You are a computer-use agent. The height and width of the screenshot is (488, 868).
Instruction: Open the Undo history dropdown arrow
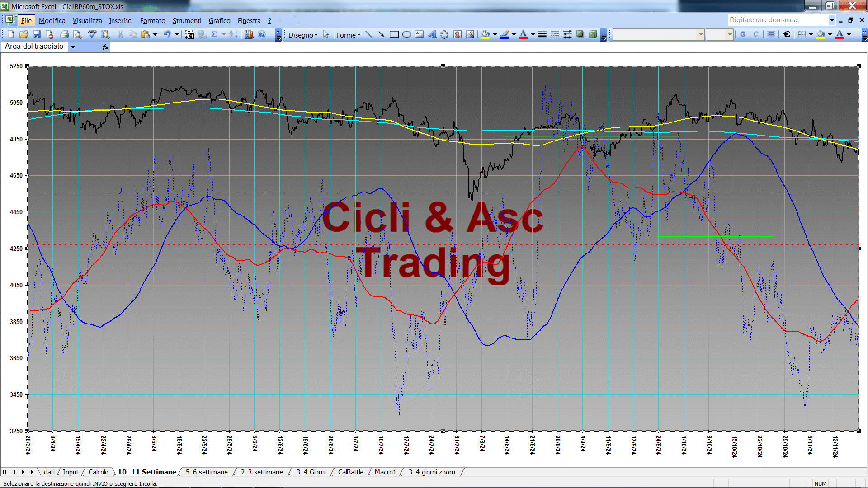[x=177, y=34]
